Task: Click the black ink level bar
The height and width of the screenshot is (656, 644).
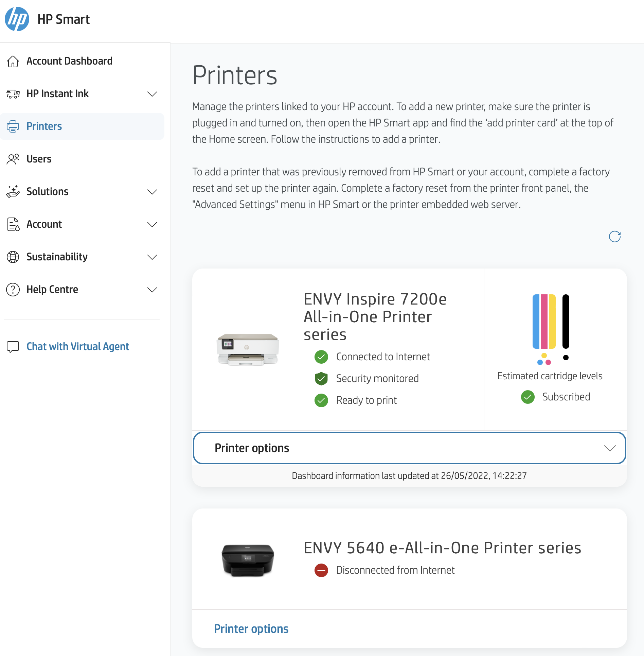Action: (566, 322)
